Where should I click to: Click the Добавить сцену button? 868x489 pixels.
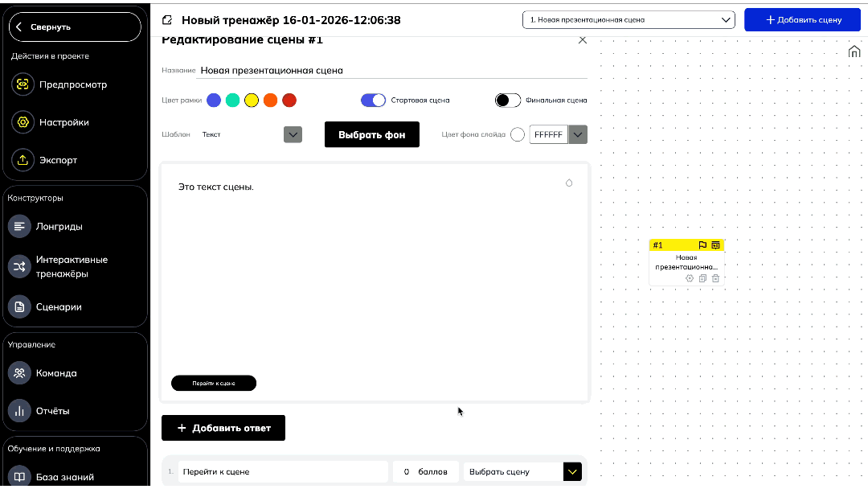click(x=802, y=20)
